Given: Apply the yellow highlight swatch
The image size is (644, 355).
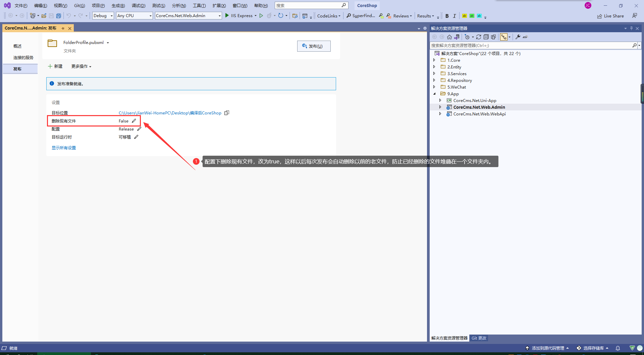Looking at the screenshot, I should 464,16.
